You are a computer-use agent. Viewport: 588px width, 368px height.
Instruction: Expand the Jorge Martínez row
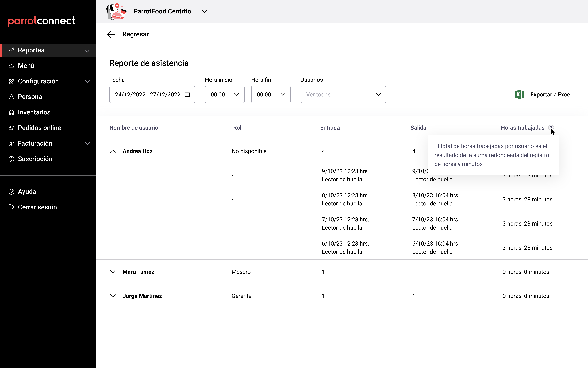coord(113,296)
